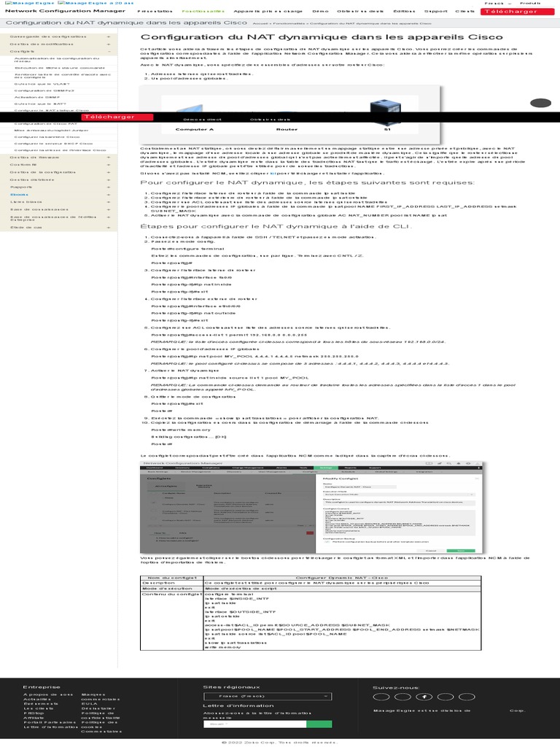Open the Clients menu item
This screenshot has width=560, height=747.
click(x=464, y=11)
